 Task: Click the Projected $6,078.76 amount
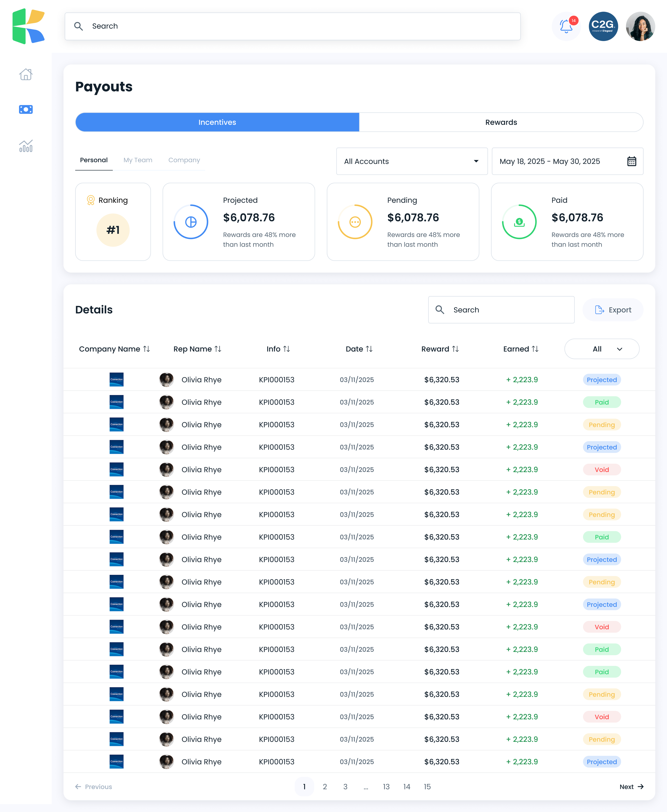pyautogui.click(x=249, y=217)
